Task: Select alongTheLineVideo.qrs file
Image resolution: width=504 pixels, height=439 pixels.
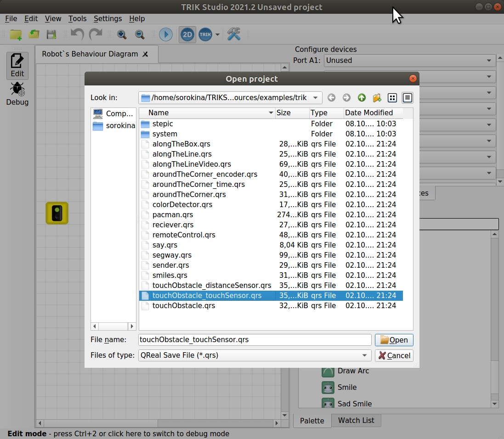Action: coord(271,164)
